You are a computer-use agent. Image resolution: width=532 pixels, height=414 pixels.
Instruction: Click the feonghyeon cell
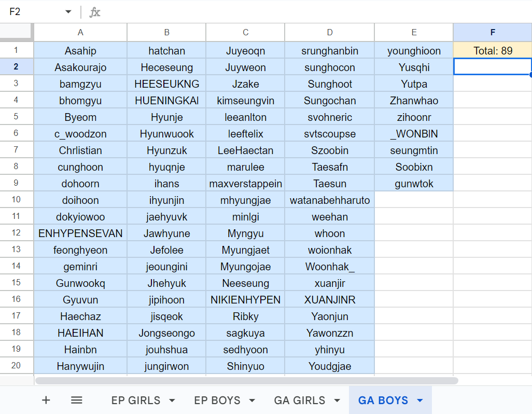point(80,250)
